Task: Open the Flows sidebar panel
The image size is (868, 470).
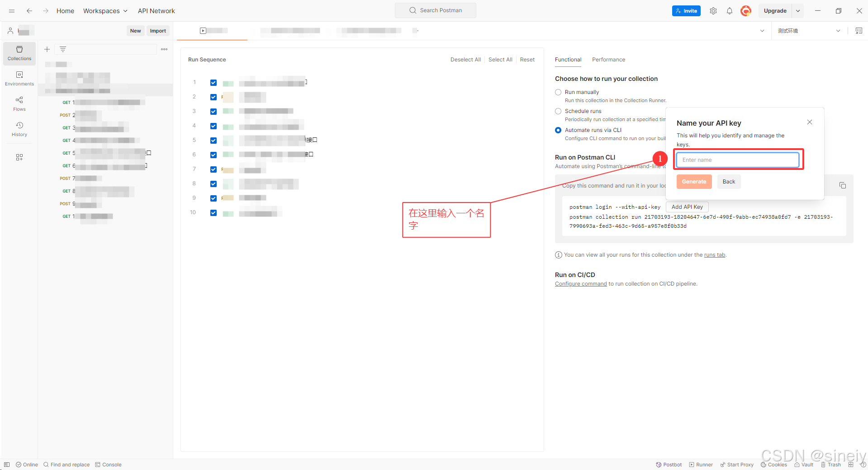Action: click(x=19, y=104)
